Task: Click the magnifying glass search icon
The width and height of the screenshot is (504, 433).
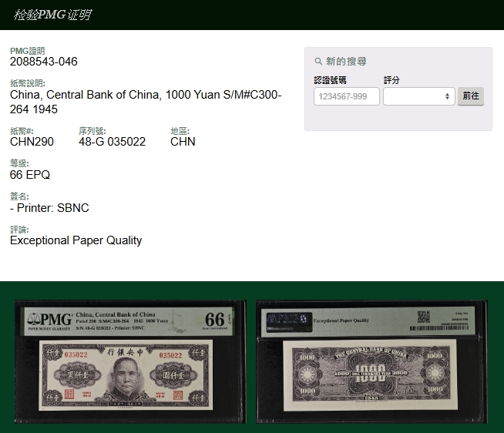Action: [318, 62]
